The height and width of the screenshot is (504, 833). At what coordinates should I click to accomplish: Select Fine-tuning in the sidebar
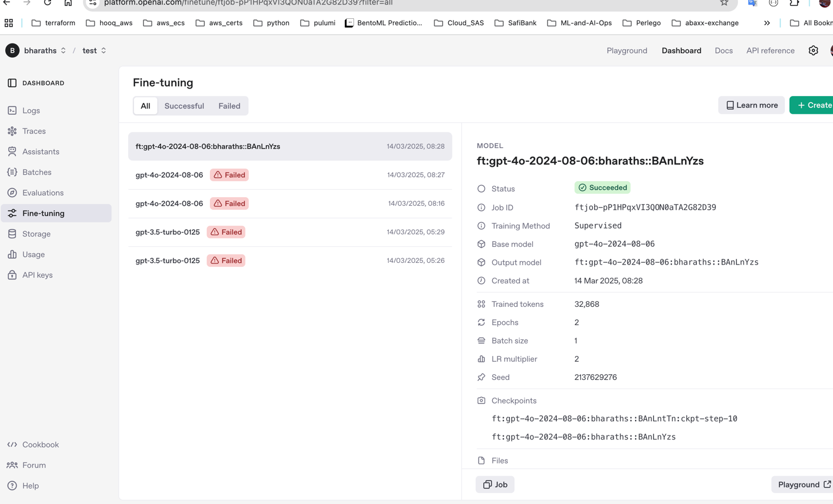56,213
